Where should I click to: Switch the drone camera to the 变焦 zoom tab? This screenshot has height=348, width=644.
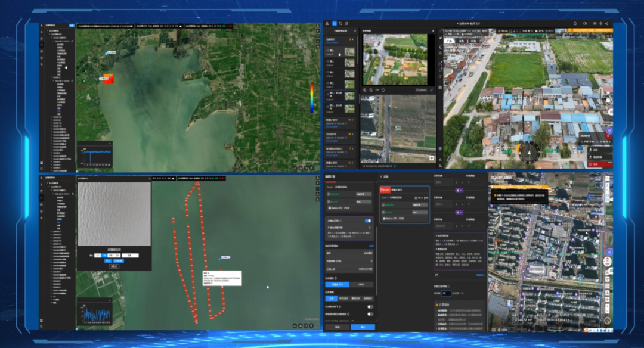pos(462,41)
